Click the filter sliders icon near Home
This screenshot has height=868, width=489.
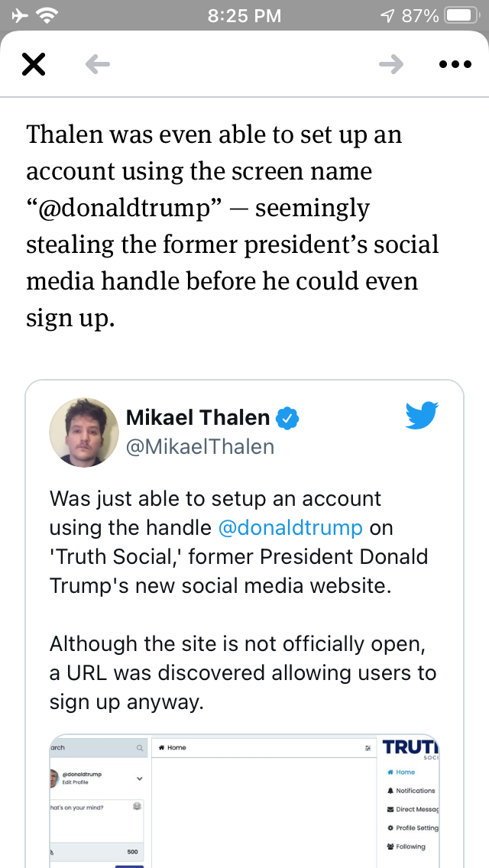(x=368, y=748)
